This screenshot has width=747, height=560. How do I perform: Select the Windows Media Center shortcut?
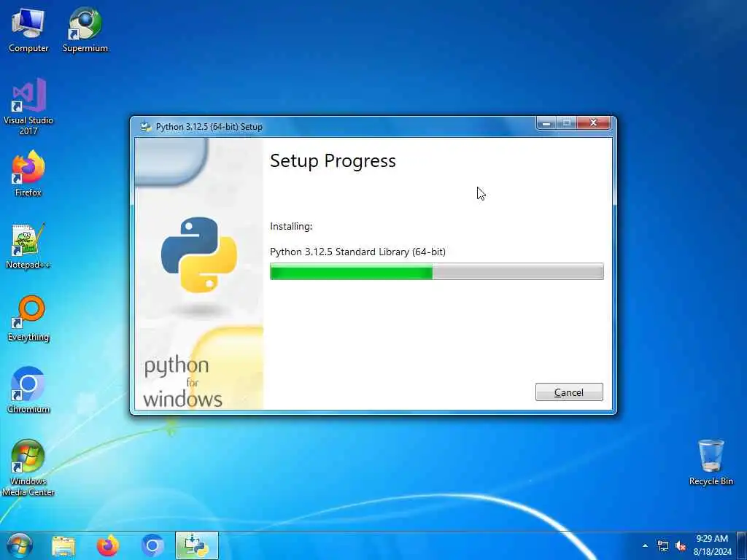(28, 467)
